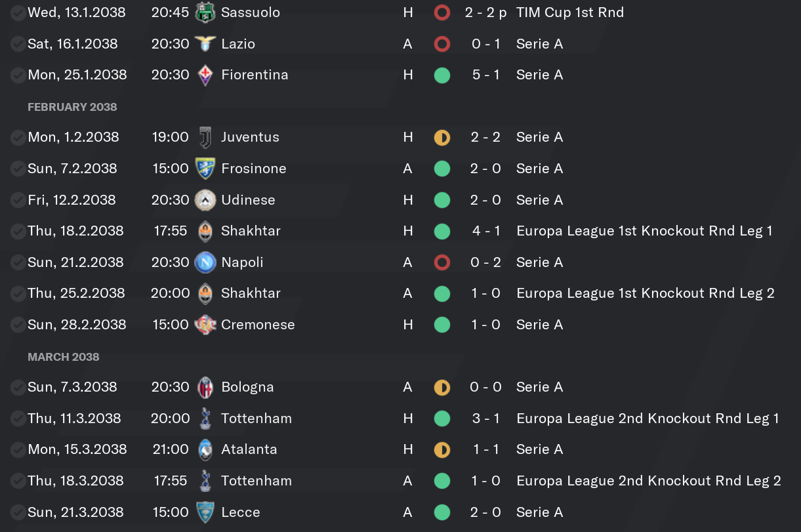Click the FEBRUARY 2038 month header

[72, 107]
